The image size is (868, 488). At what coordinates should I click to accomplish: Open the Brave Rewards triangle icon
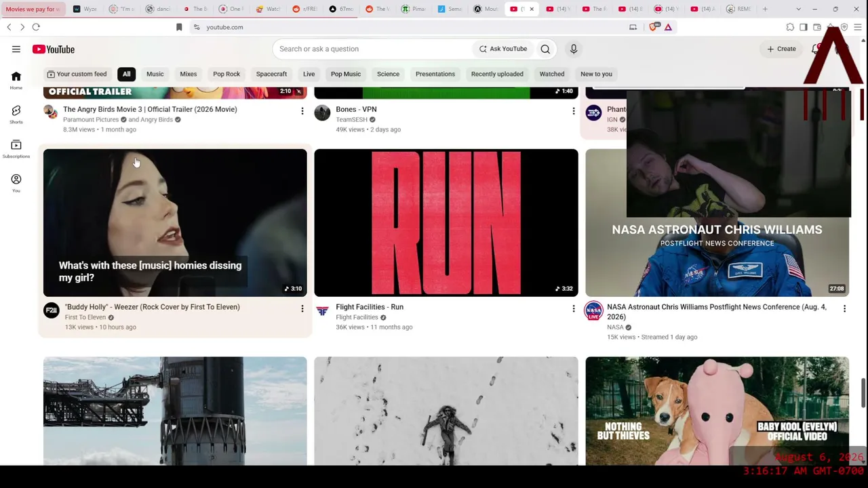point(668,27)
